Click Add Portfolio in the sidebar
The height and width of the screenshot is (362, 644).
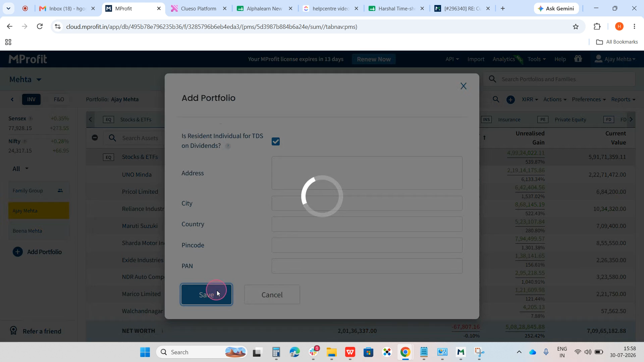(37, 252)
